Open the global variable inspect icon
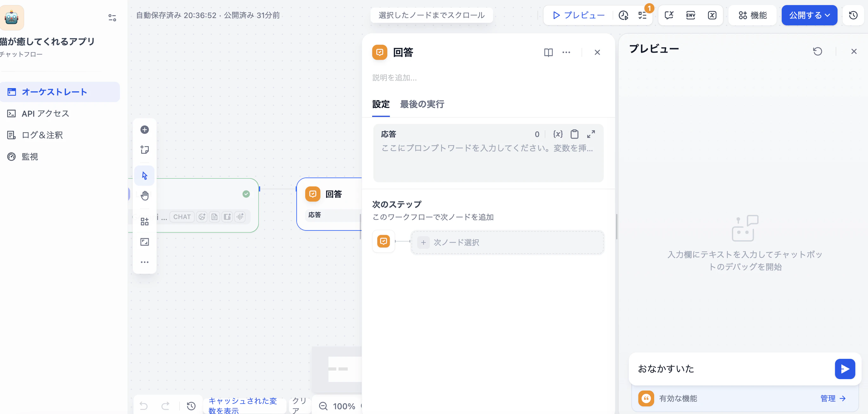 click(712, 15)
